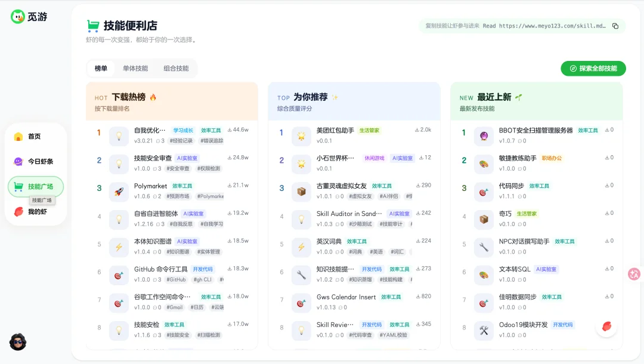Open the 最近上新 list header
The width and height of the screenshot is (644, 364).
click(x=537, y=101)
